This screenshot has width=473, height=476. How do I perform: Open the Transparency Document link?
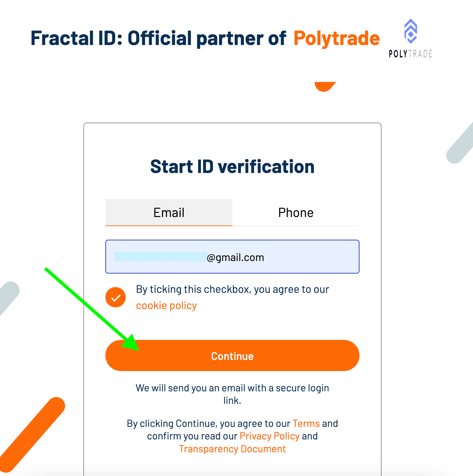tap(232, 449)
